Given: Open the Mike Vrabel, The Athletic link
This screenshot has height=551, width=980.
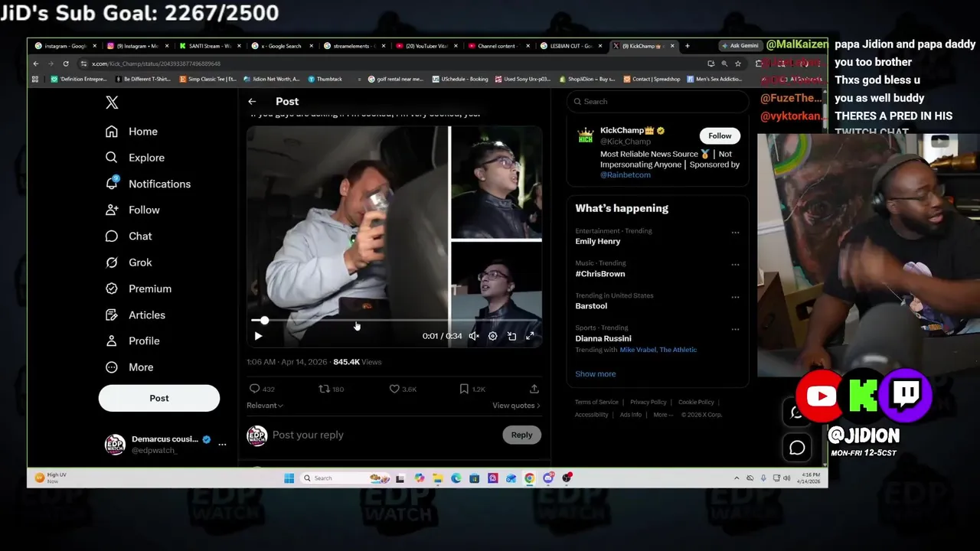Looking at the screenshot, I should point(658,350).
